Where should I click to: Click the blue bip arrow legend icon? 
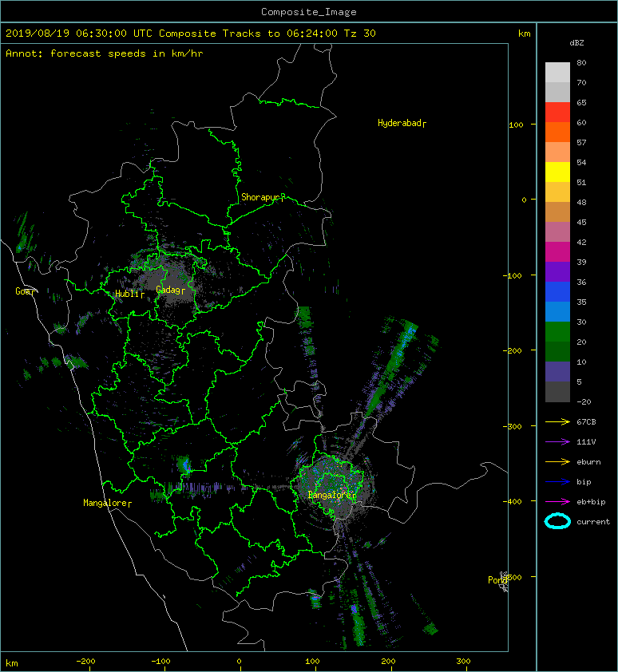(x=557, y=482)
